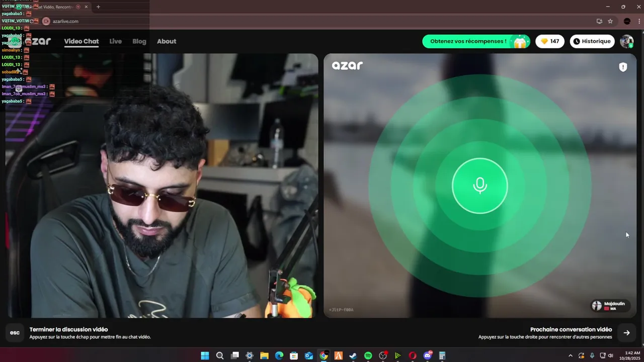Open Steam on the taskbar
Viewport: 644px width, 362px height.
(x=353, y=355)
